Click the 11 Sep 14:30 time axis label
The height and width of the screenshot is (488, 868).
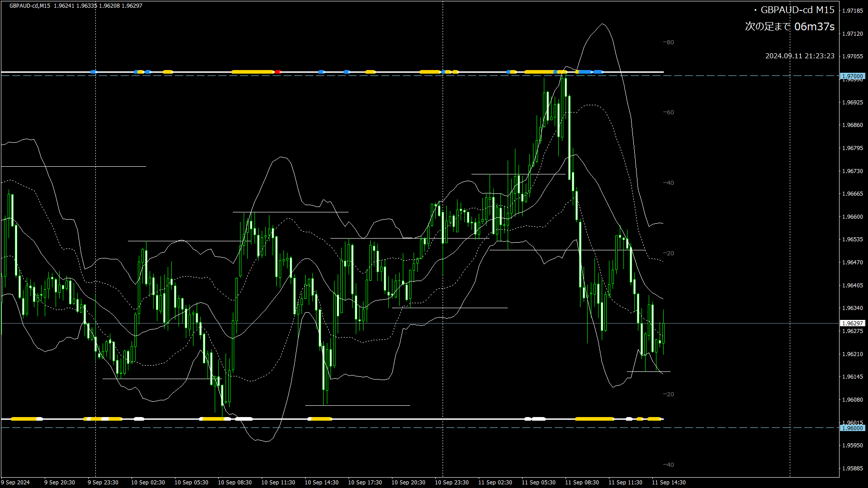pyautogui.click(x=668, y=483)
